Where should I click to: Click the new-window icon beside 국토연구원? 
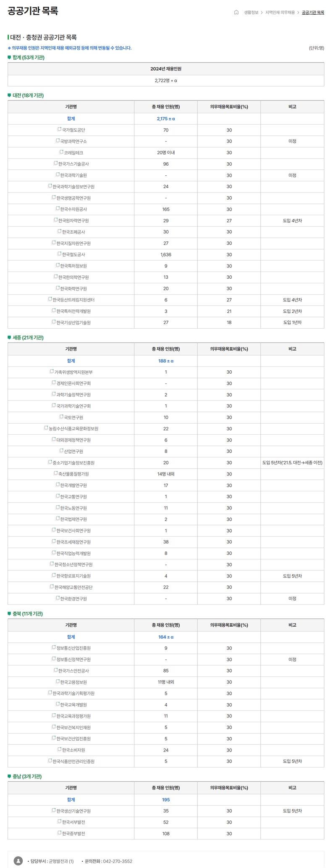[61, 417]
